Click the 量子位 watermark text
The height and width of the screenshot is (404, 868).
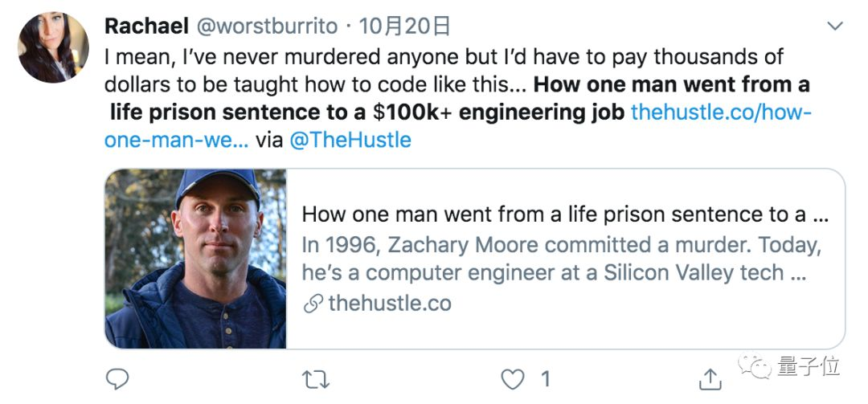809,366
